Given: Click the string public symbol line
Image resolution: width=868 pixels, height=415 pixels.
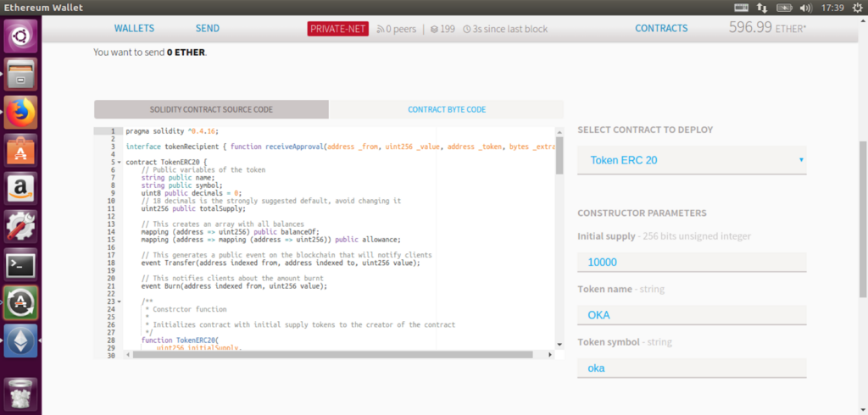Looking at the screenshot, I should point(180,185).
